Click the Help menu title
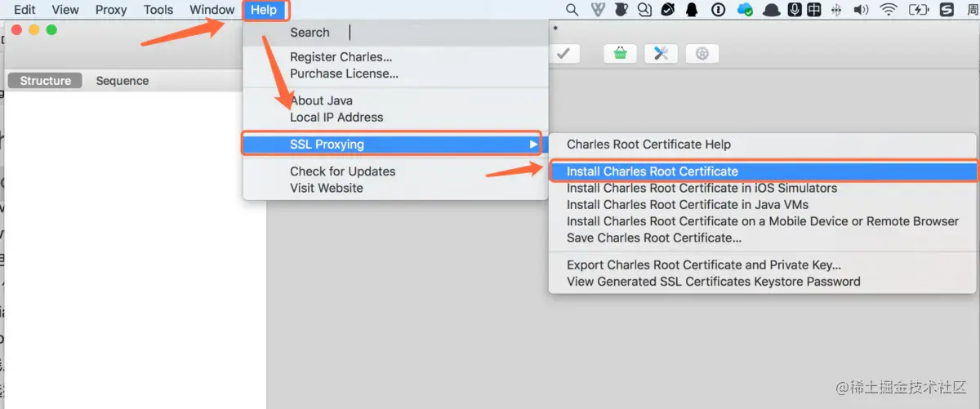Viewport: 980px width, 409px height. pyautogui.click(x=265, y=10)
